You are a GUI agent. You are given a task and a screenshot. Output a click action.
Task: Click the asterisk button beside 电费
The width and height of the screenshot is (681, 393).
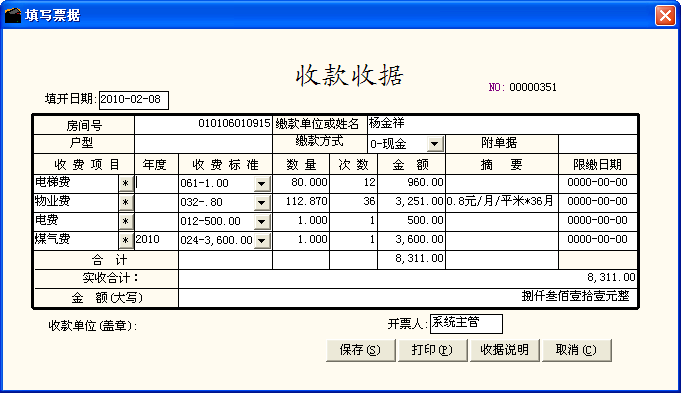point(126,221)
